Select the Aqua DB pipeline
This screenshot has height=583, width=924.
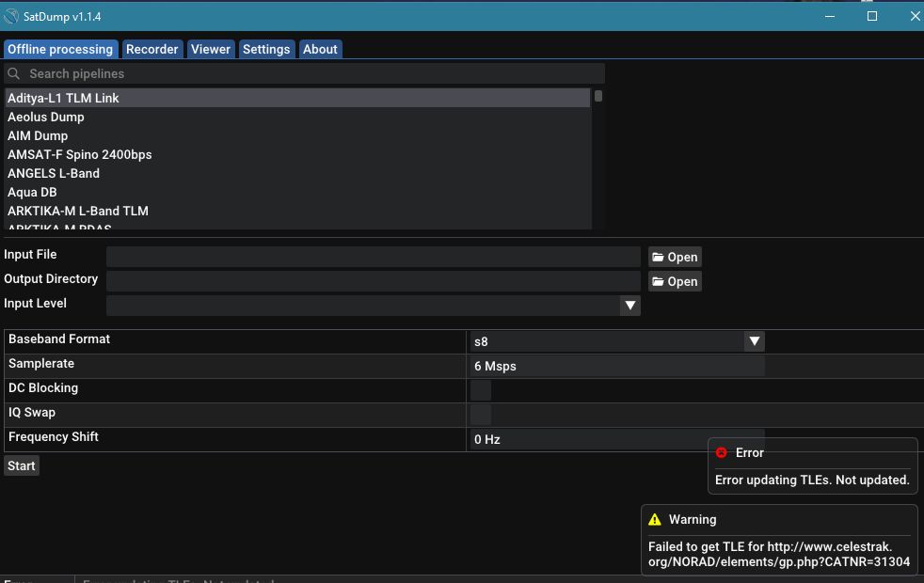pyautogui.click(x=297, y=192)
